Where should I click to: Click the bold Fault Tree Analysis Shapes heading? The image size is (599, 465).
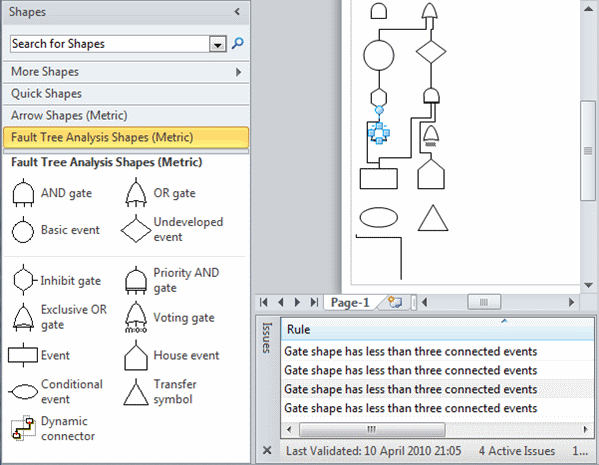[x=107, y=162]
